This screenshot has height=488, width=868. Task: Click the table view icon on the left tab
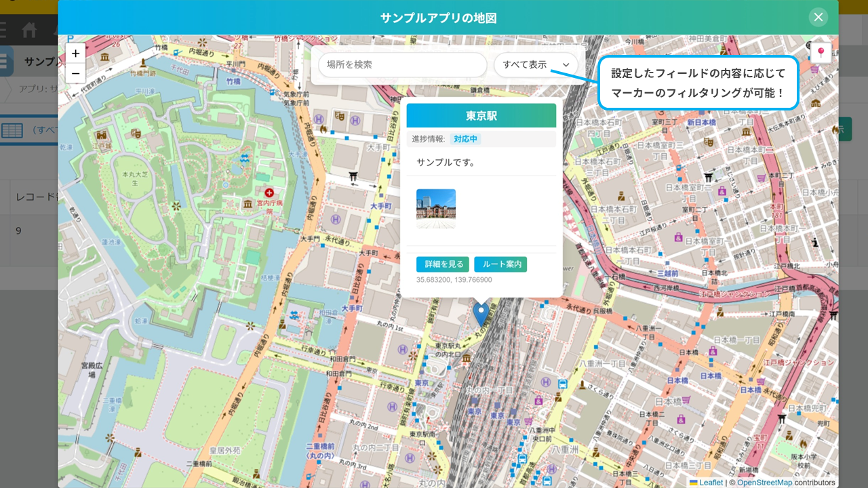[12, 129]
